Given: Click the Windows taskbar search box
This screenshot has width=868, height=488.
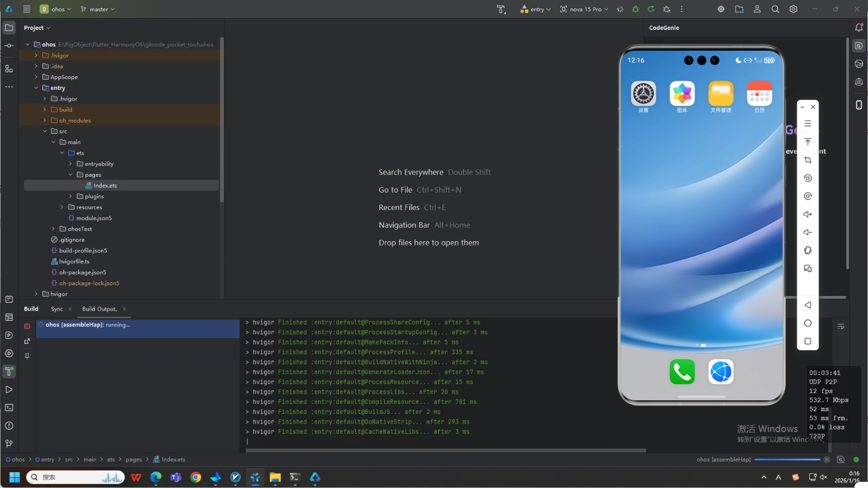Looking at the screenshot, I should pos(76,477).
